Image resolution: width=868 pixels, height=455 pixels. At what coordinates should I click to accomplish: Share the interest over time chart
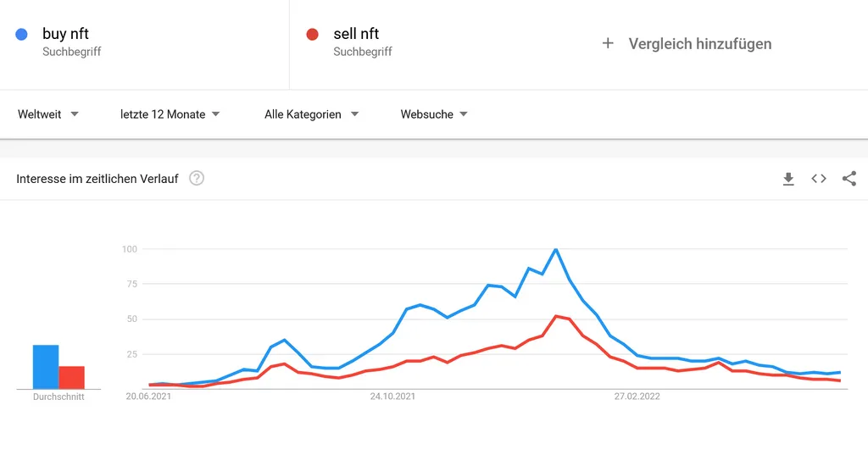pyautogui.click(x=849, y=179)
